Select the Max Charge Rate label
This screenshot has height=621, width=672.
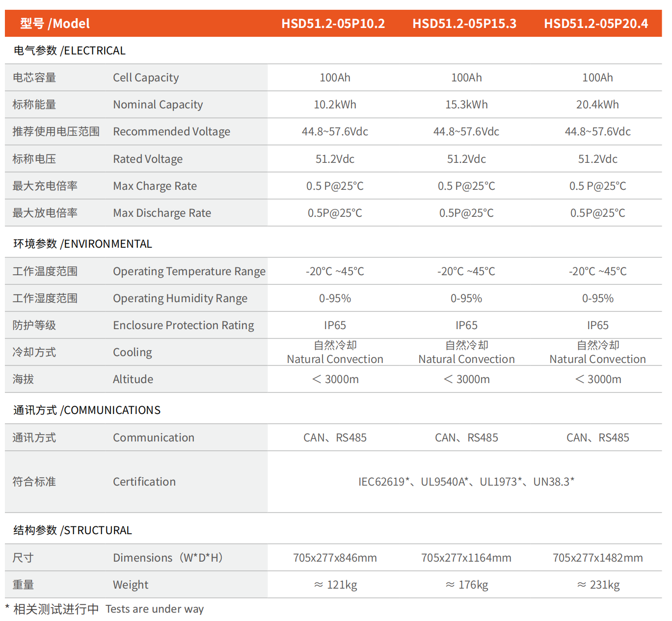(x=155, y=186)
